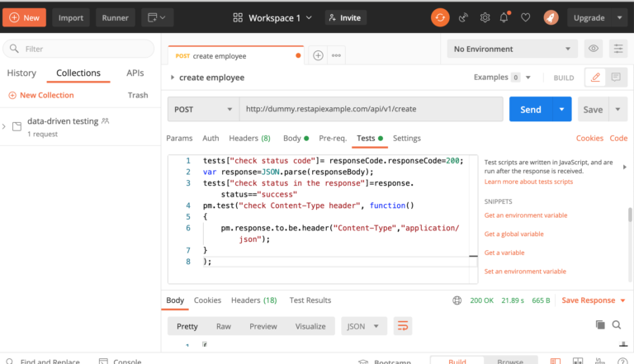Select the Raw response view
The width and height of the screenshot is (634, 364).
(224, 326)
